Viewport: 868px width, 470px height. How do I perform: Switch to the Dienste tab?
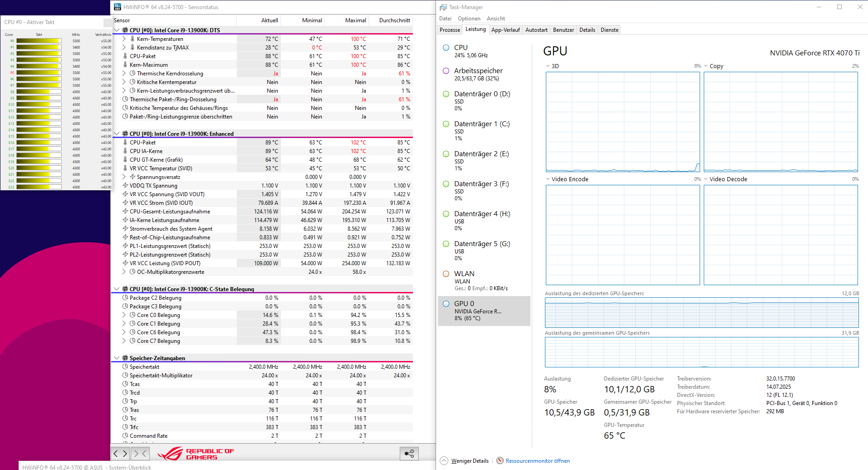click(x=609, y=30)
